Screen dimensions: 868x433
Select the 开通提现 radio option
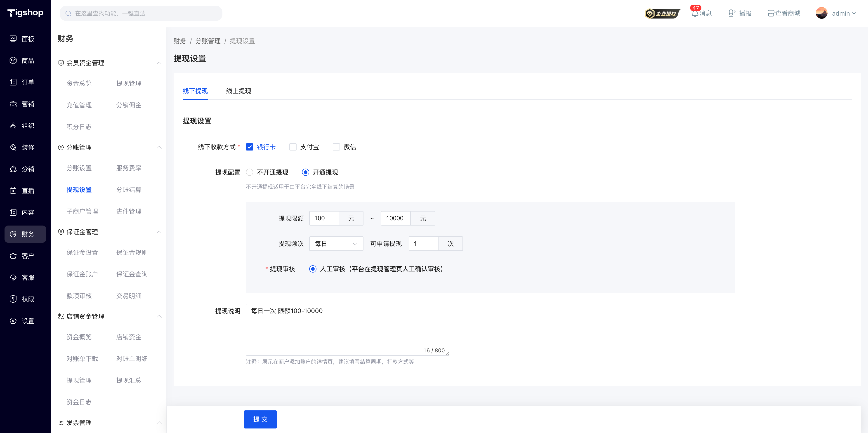[x=305, y=172]
